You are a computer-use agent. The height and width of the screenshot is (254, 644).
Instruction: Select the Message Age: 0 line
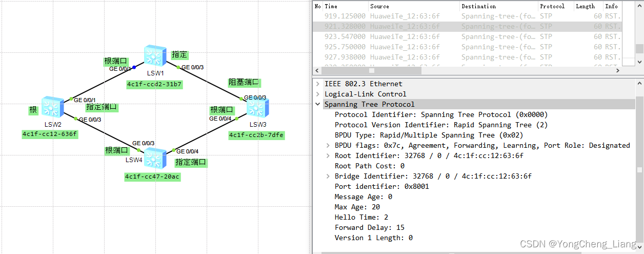tap(364, 197)
